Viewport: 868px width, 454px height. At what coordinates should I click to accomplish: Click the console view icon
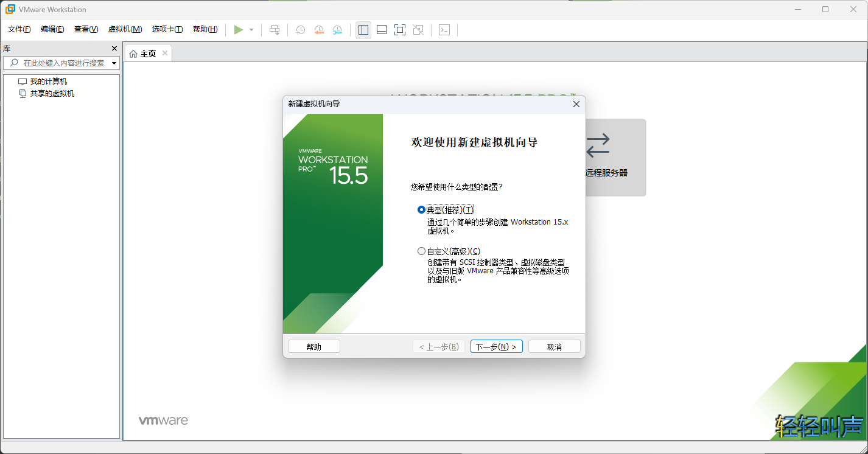[444, 29]
